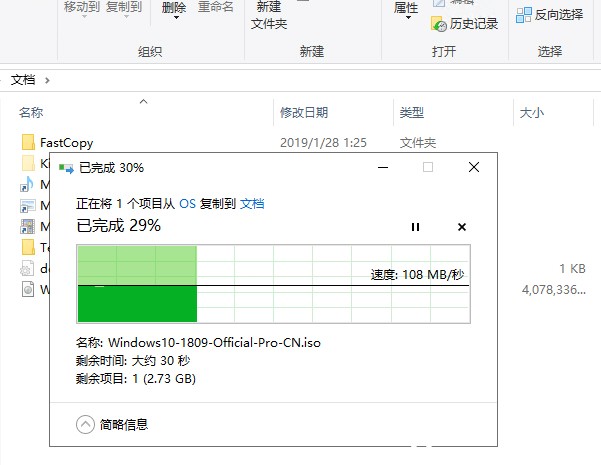Click the settings file icon with gear
The width and height of the screenshot is (601, 465).
(28, 268)
